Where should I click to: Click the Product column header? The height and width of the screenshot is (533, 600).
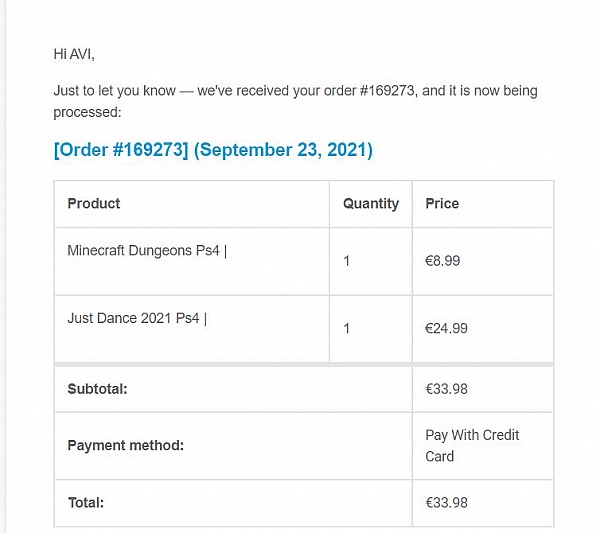click(94, 204)
